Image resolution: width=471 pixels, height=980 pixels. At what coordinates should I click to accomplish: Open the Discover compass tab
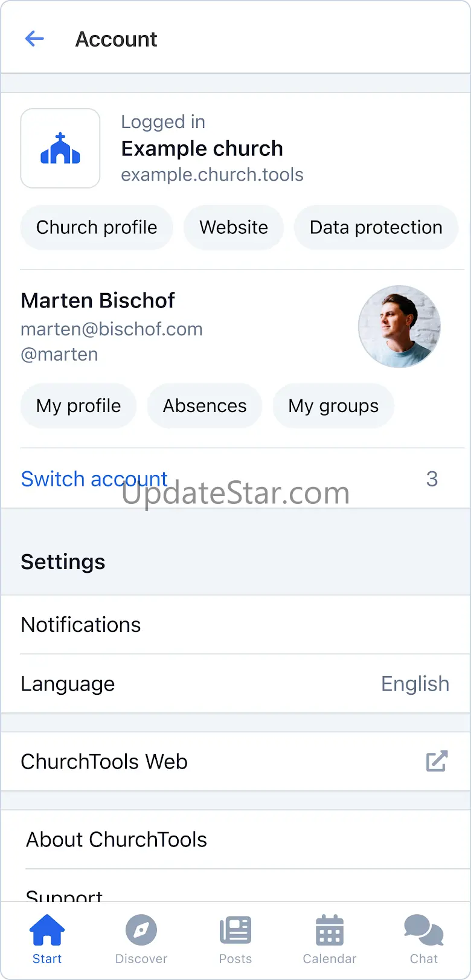click(x=141, y=940)
